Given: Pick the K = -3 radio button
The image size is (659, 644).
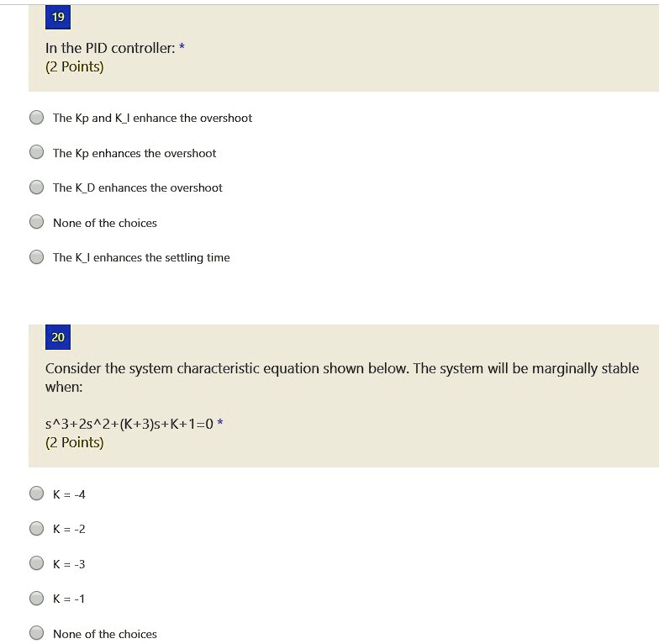Looking at the screenshot, I should point(37,563).
